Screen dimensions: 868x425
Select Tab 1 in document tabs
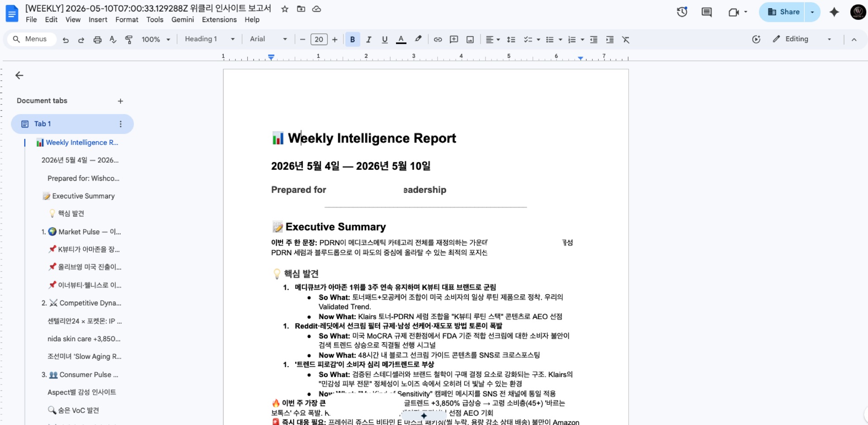(x=72, y=124)
